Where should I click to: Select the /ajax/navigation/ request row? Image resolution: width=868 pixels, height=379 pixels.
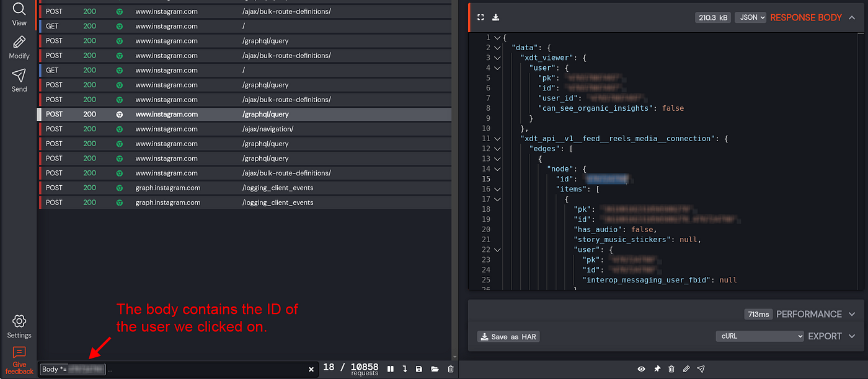pos(245,129)
